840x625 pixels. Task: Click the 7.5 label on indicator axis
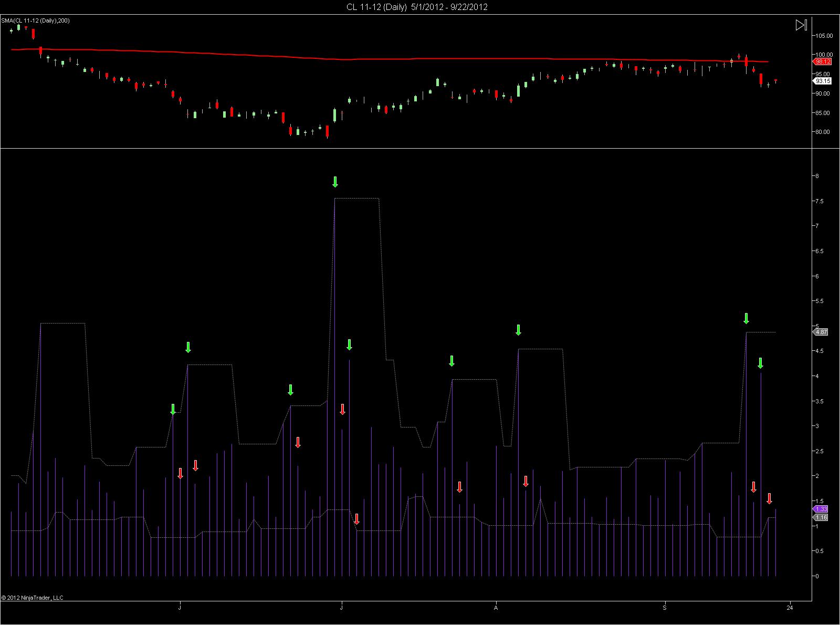[x=819, y=201]
